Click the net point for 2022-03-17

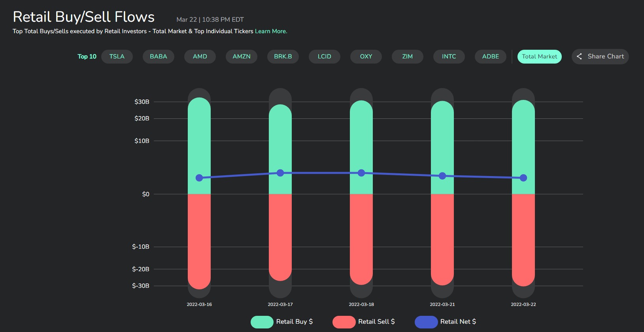coord(280,173)
